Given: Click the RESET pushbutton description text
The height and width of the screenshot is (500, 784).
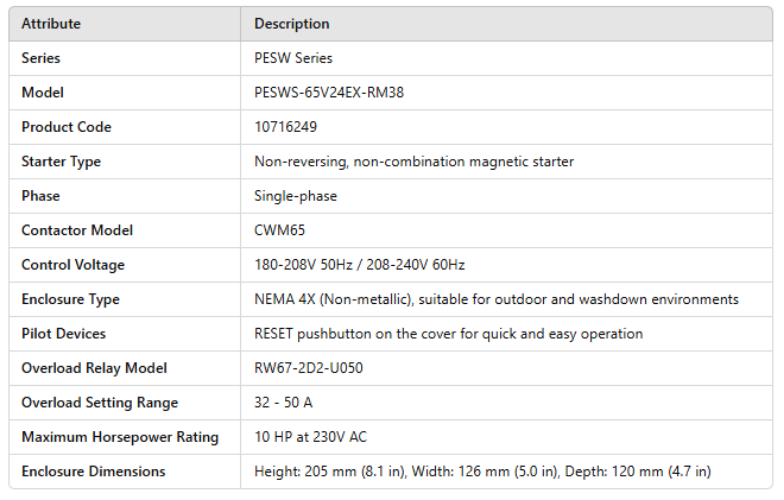Looking at the screenshot, I should pyautogui.click(x=448, y=334).
